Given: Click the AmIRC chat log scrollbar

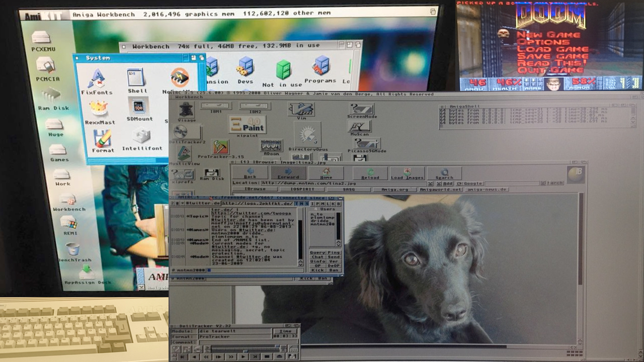Looking at the screenshot, I should (x=300, y=233).
